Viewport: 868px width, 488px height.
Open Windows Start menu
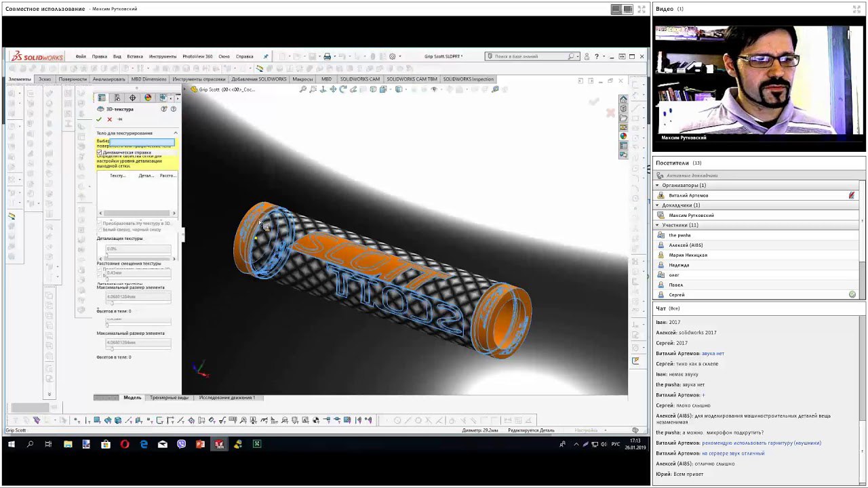coord(12,445)
